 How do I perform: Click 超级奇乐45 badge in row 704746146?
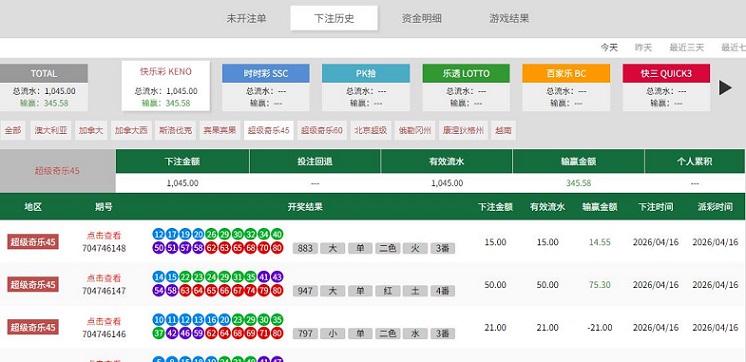(x=33, y=327)
